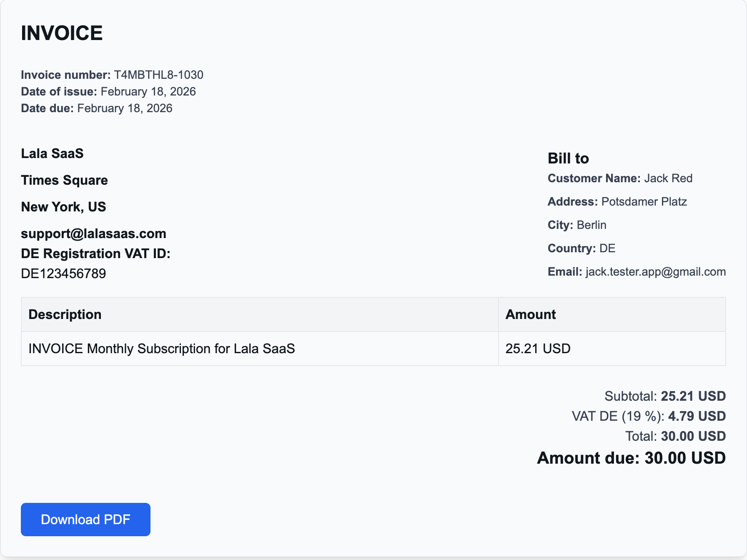Click the Amount column header
Image resolution: width=747 pixels, height=560 pixels.
[531, 314]
